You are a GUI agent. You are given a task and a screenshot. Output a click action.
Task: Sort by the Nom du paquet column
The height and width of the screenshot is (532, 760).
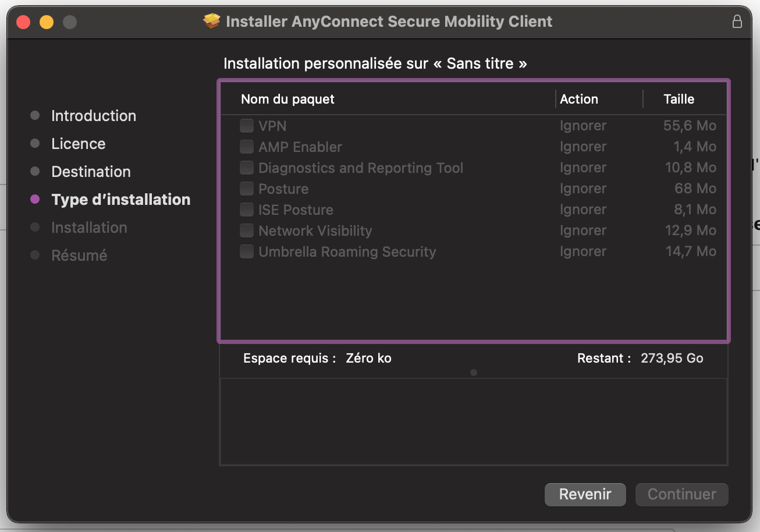pos(287,99)
